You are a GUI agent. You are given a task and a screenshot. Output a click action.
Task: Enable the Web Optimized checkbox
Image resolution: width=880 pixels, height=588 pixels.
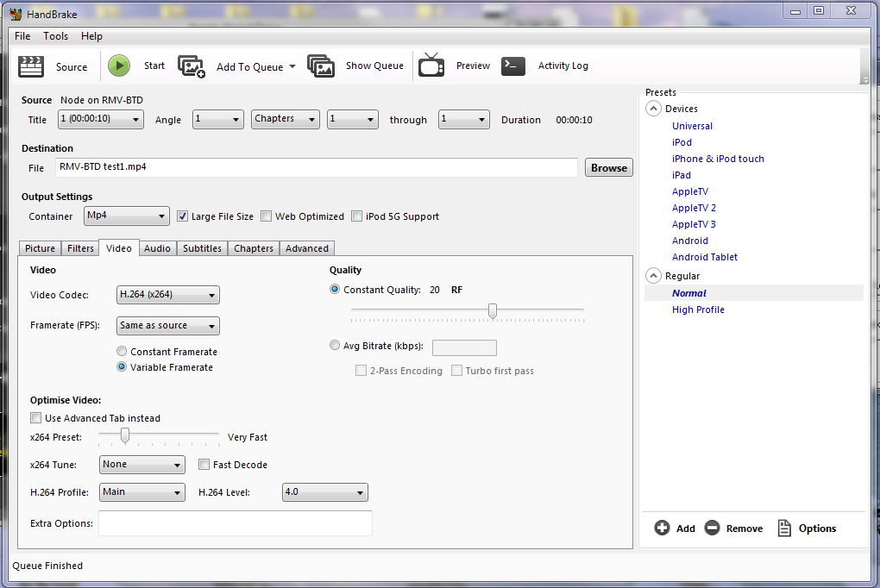266,216
